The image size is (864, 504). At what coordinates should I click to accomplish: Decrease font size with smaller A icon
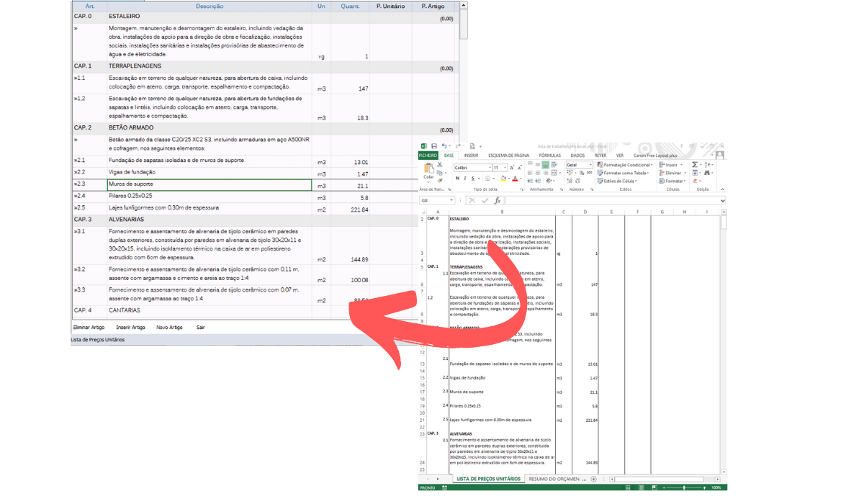[520, 168]
